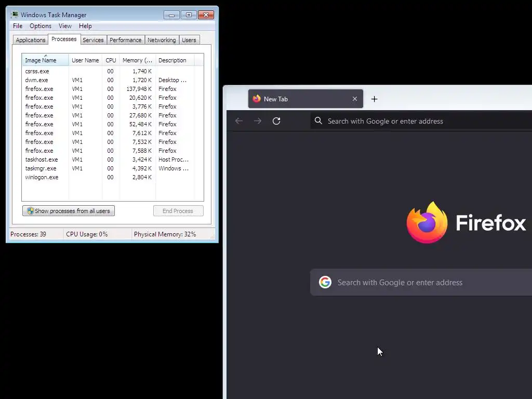
Task: Open the Help menu in Task Manager
Action: [85, 26]
